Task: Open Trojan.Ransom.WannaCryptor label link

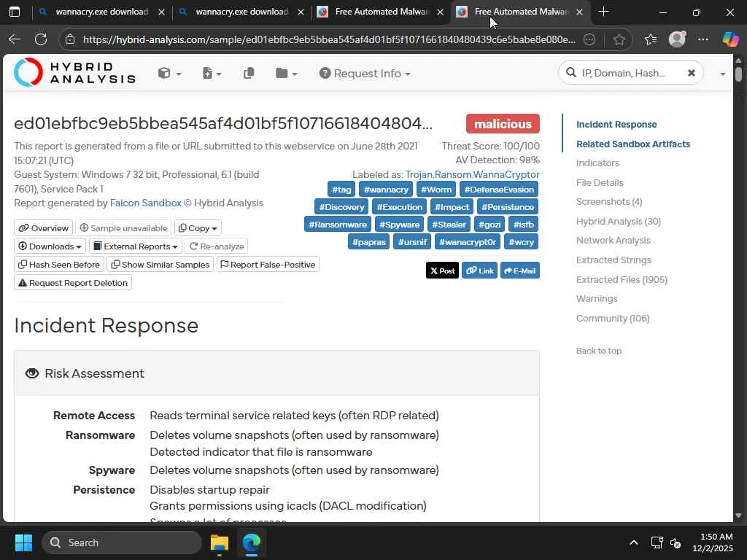Action: pos(472,174)
